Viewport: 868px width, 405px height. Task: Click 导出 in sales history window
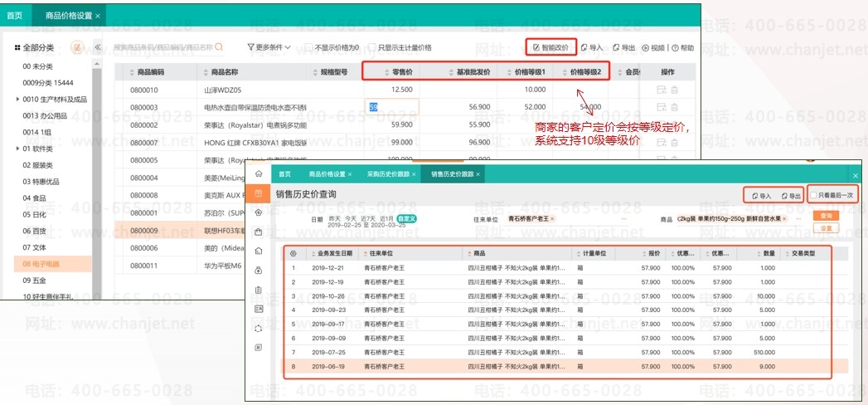click(x=792, y=196)
